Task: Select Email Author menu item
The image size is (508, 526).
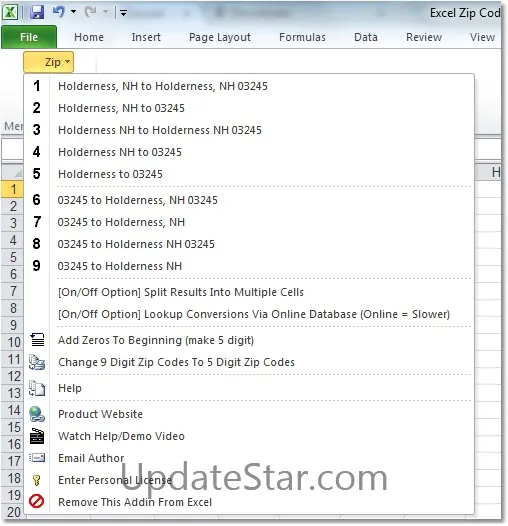Action: click(x=249, y=458)
